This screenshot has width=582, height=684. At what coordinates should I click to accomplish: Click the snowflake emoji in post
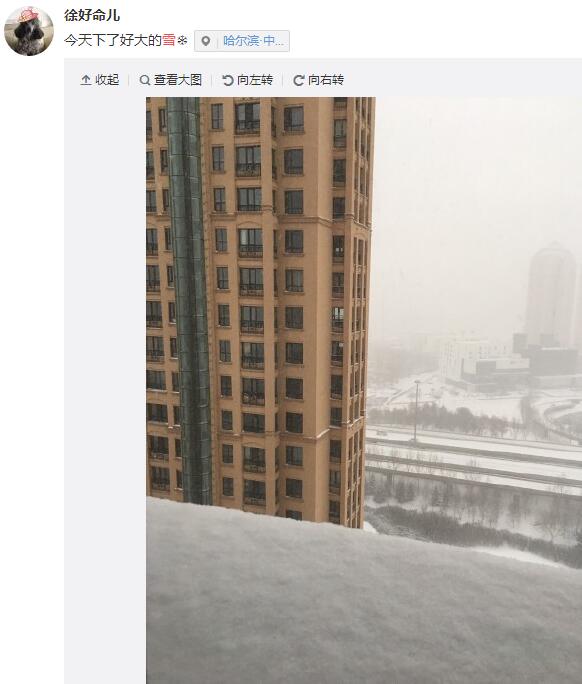pos(182,41)
